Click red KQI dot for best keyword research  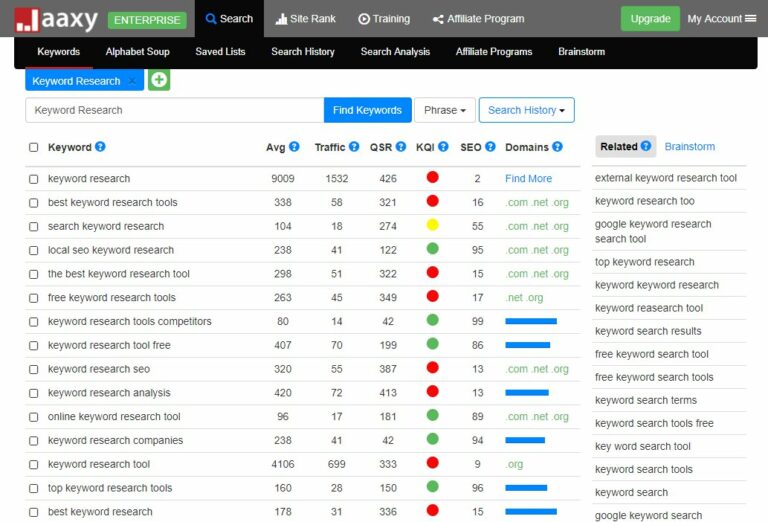(x=432, y=510)
